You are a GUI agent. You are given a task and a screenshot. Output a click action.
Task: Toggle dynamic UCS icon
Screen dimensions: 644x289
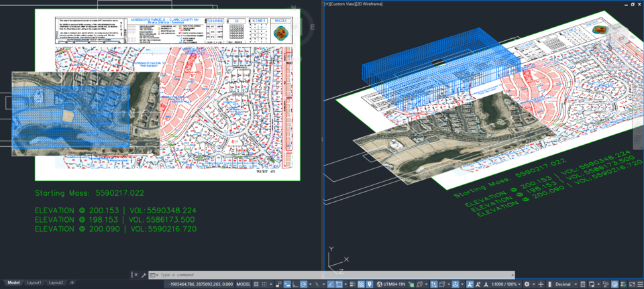[434, 284]
